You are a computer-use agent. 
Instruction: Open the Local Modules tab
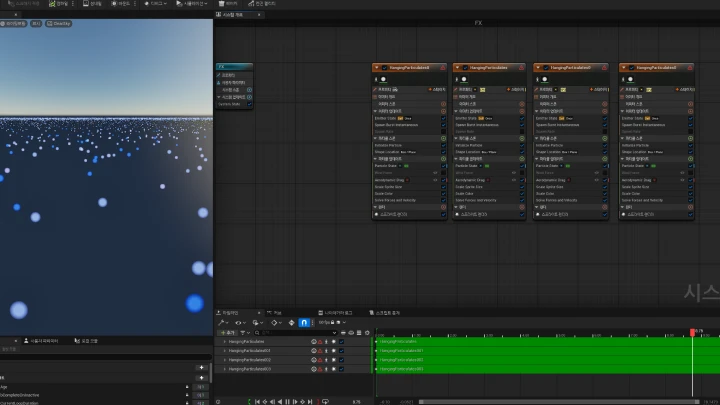86,341
